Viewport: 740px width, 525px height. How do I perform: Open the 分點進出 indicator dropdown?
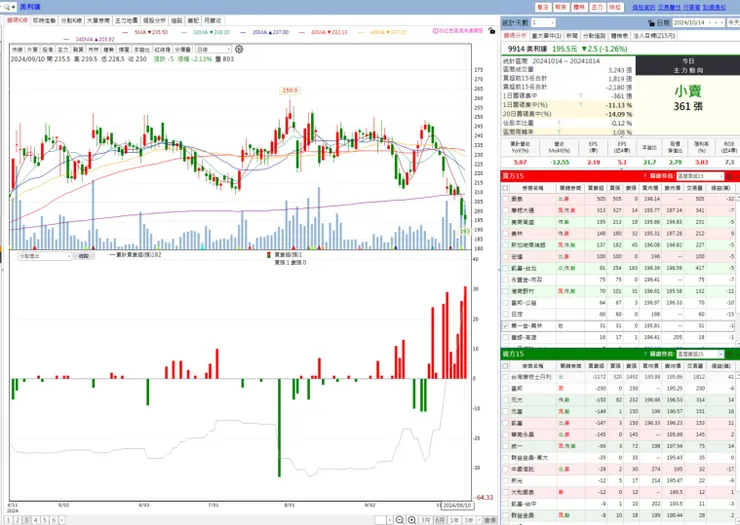[45, 256]
